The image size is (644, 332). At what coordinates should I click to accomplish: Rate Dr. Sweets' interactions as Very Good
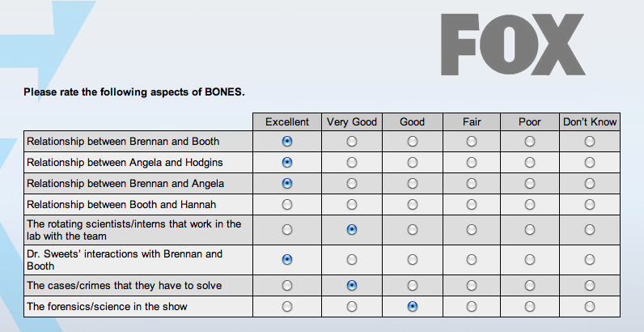(352, 260)
